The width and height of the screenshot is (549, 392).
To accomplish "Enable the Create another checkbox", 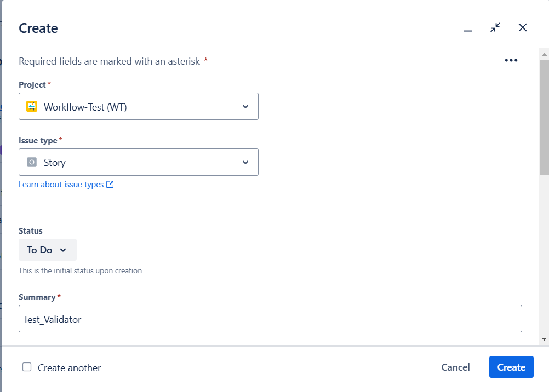I will [27, 367].
